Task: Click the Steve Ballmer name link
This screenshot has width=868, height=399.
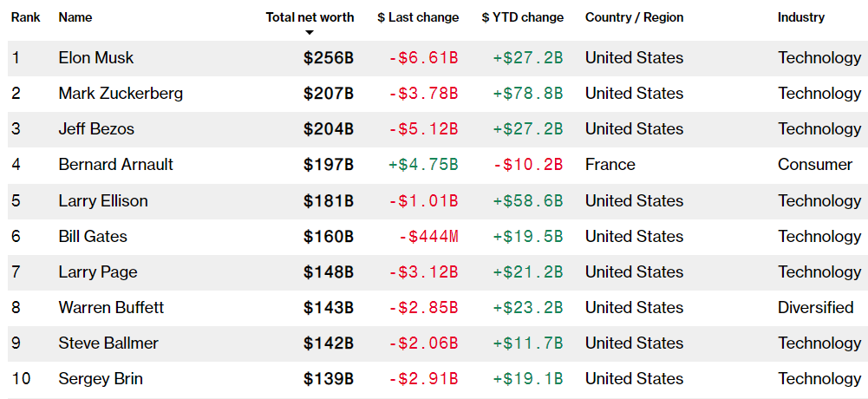Action: 108,343
